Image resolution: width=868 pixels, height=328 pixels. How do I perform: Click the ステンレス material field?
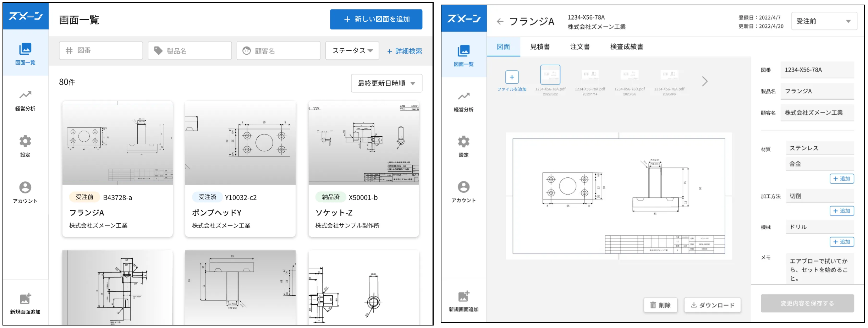(x=820, y=148)
